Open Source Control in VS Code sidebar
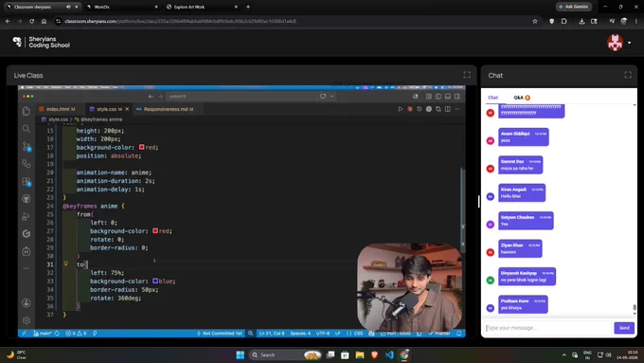Viewport: 644px width, 363px height. coord(27,146)
